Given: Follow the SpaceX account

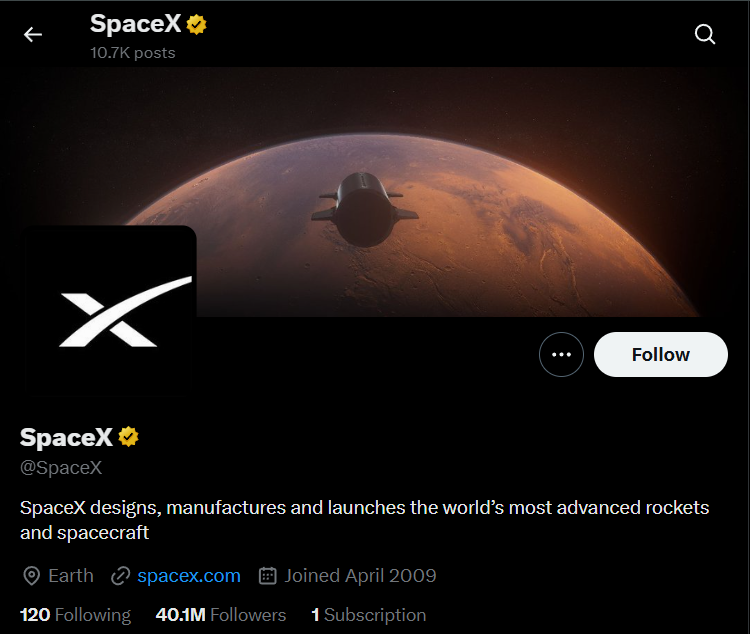Looking at the screenshot, I should (x=660, y=354).
